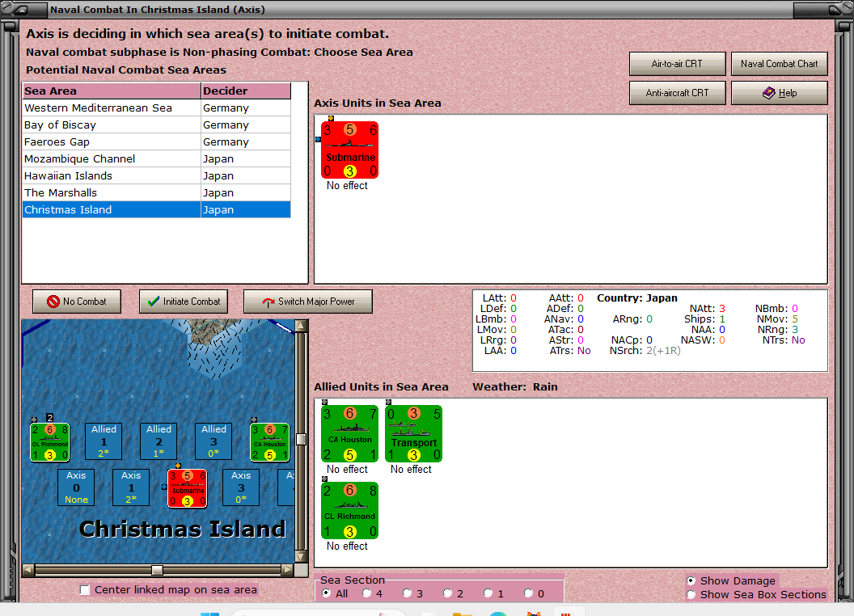Select the Sea Section All option
This screenshot has width=854, height=616.
pos(326,593)
